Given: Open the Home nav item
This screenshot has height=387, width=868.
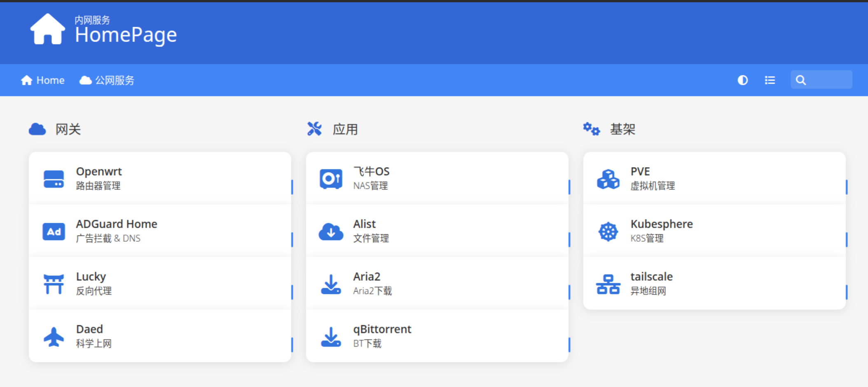Looking at the screenshot, I should point(42,80).
